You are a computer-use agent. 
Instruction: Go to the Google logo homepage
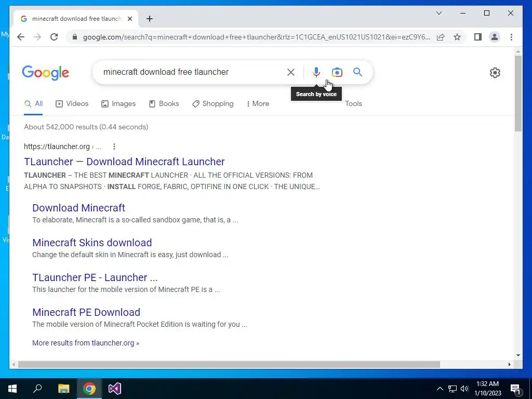(46, 73)
